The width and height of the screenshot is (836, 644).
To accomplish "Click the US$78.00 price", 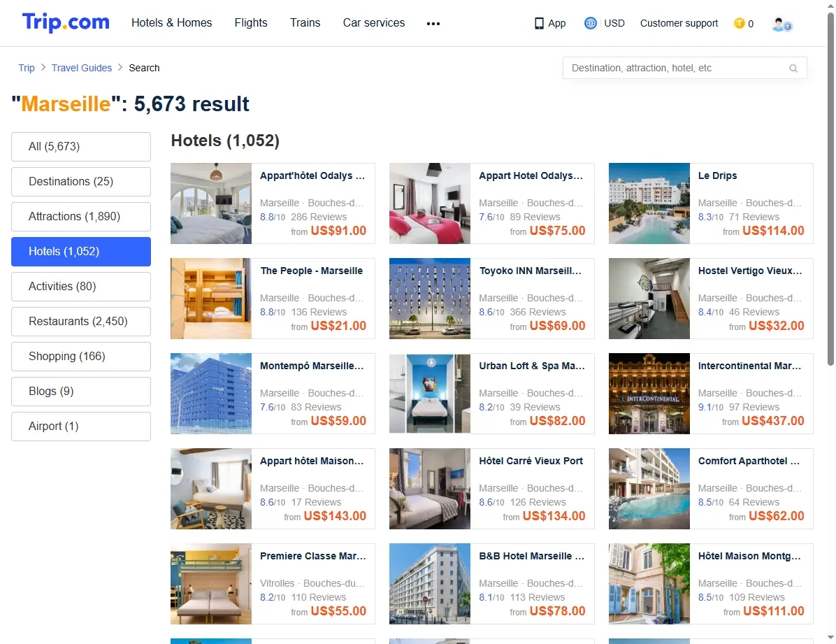I will (x=557, y=611).
